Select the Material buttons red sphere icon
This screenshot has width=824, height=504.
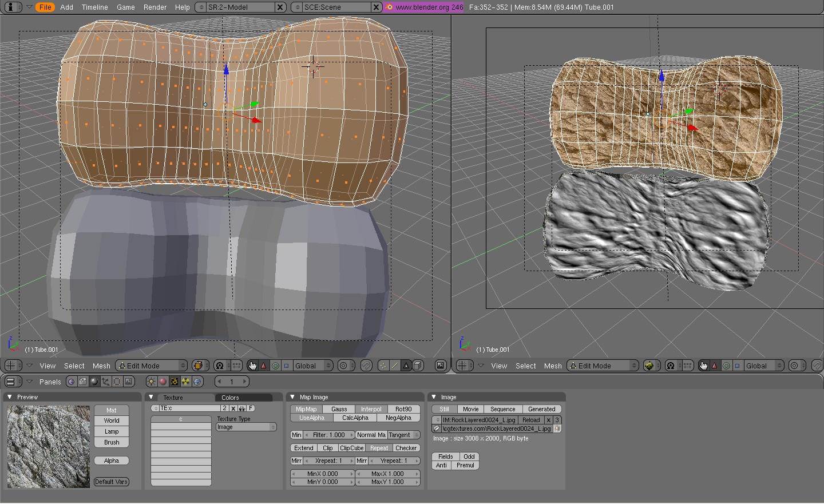tap(163, 382)
